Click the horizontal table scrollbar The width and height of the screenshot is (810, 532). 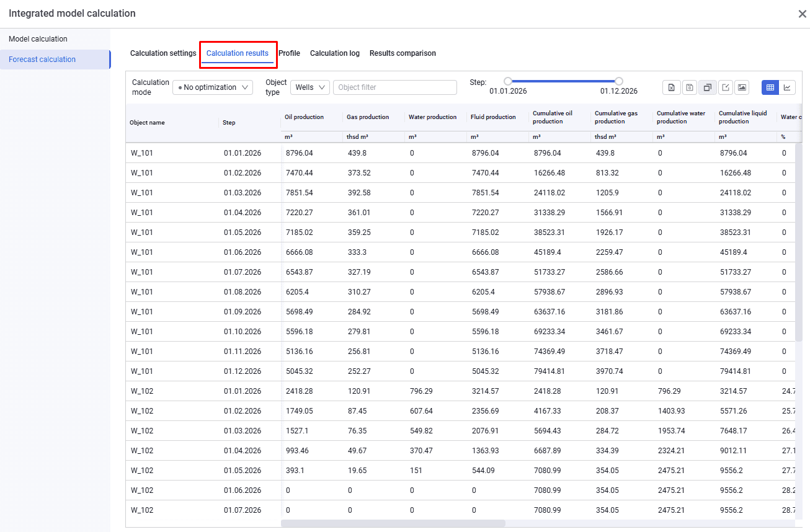point(393,523)
